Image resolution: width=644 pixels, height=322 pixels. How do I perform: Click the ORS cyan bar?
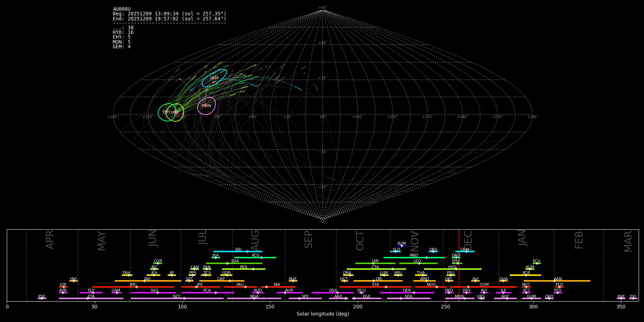[433, 252]
